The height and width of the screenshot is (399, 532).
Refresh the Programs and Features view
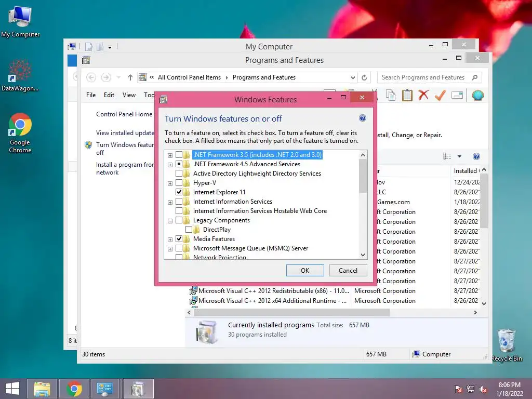click(x=364, y=78)
